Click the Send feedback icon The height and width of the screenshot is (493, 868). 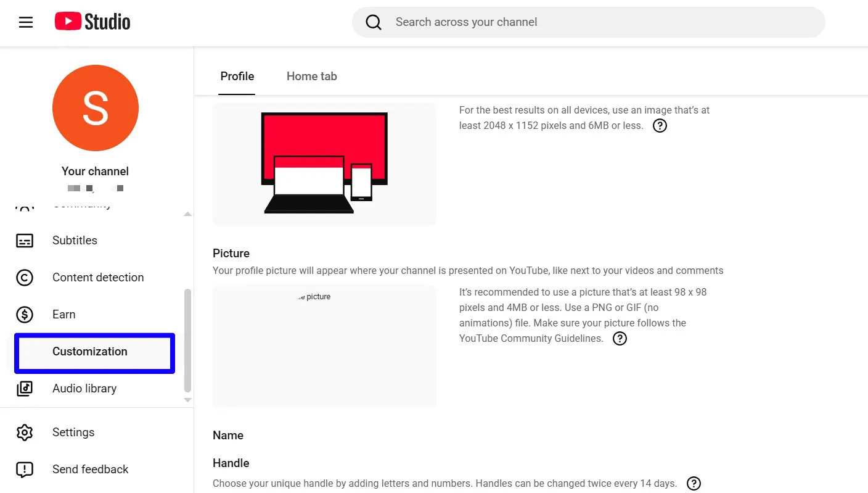[25, 470]
